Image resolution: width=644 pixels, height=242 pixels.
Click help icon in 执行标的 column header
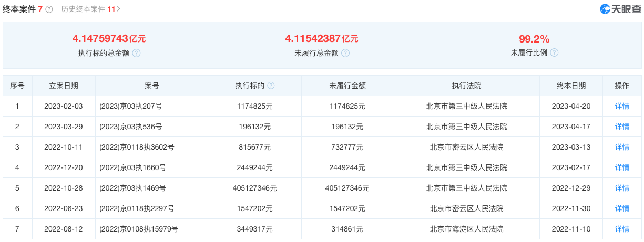coord(271,86)
